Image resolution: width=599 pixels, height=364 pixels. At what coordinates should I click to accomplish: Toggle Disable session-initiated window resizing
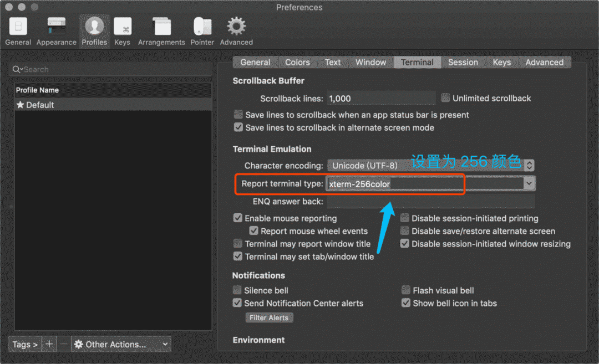tap(404, 243)
